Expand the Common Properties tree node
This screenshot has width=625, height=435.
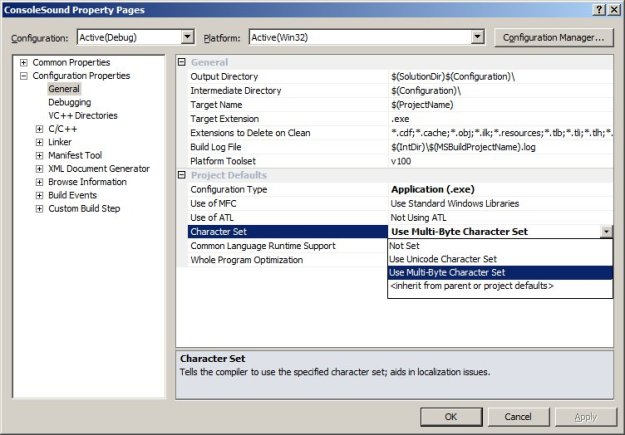24,62
